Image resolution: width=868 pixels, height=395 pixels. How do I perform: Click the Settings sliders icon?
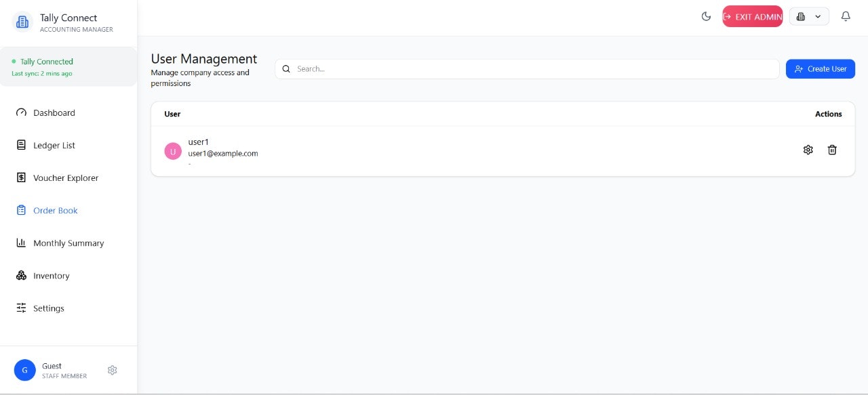click(21, 308)
